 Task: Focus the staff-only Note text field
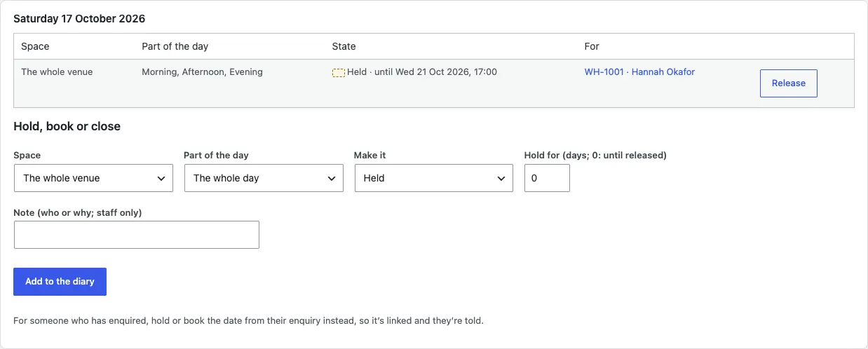point(137,235)
